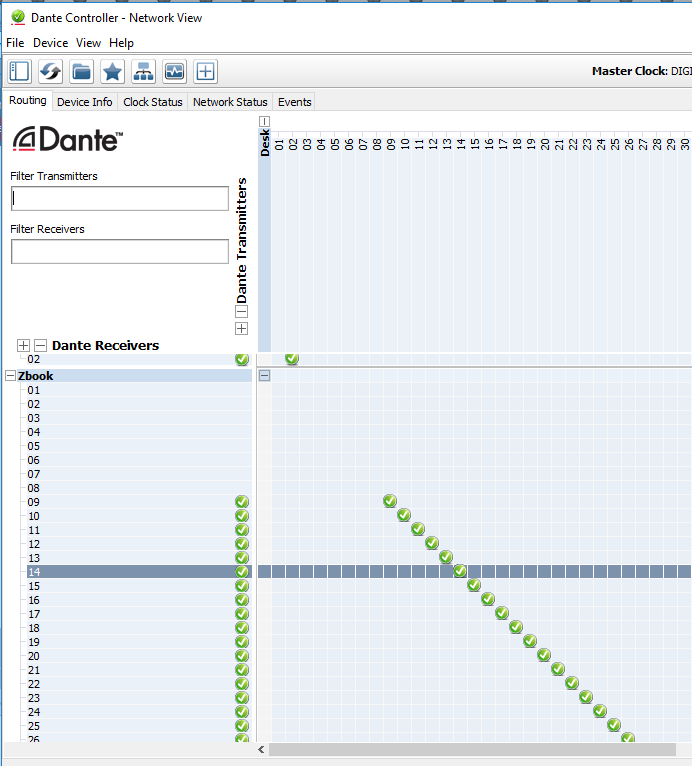Screen dimensions: 692x766
Task: Open the File menu
Action: pyautogui.click(x=15, y=43)
